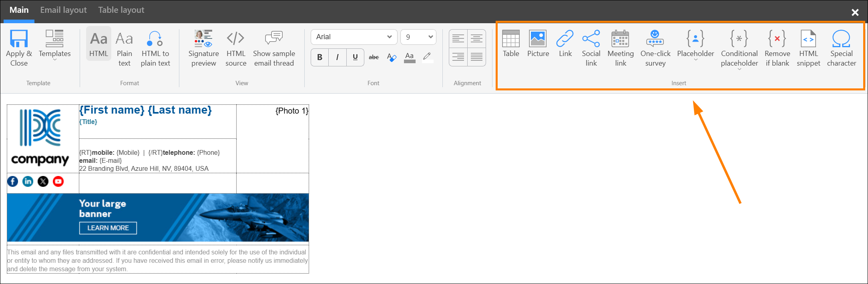
Task: Switch to the Table layout tab
Action: (x=121, y=10)
